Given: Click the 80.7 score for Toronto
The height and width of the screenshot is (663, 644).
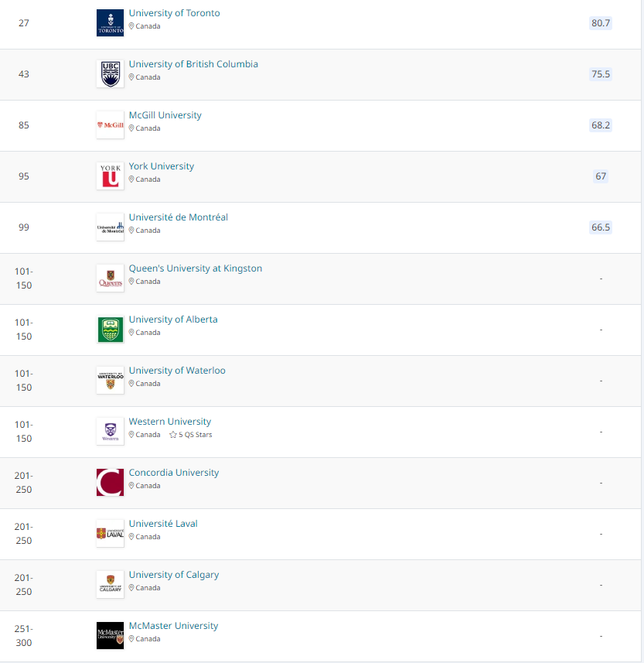Looking at the screenshot, I should (x=601, y=23).
